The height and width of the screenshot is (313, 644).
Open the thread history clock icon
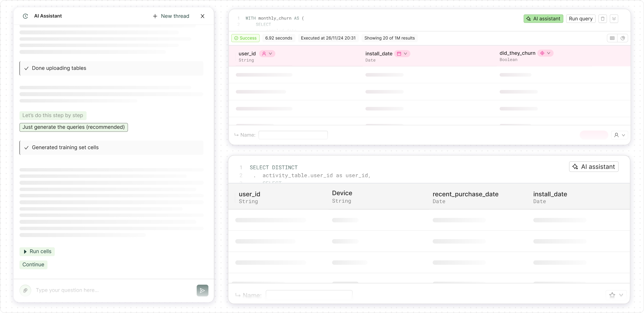tap(25, 16)
